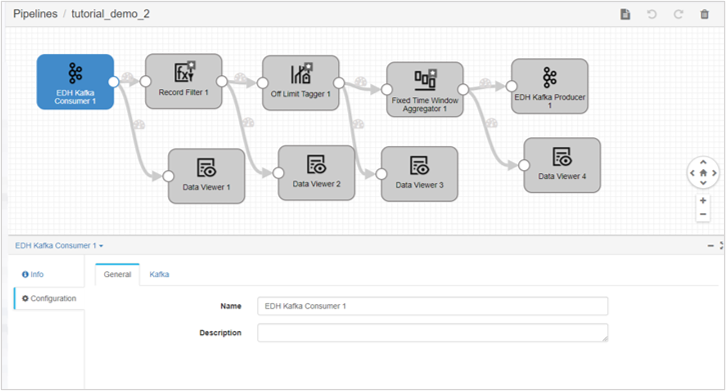Go to Pipelines breadcrumb link
The height and width of the screenshot is (391, 726).
[35, 14]
